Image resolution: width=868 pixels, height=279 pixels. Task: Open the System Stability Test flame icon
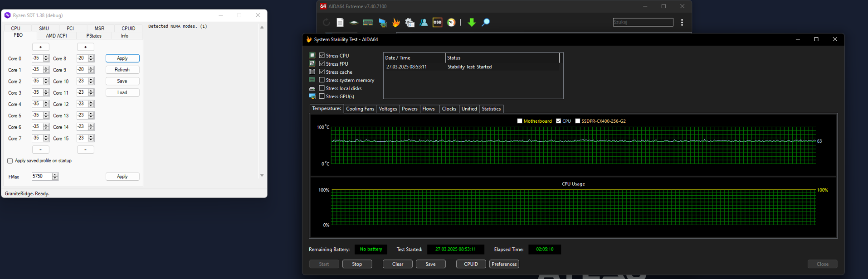click(x=396, y=23)
